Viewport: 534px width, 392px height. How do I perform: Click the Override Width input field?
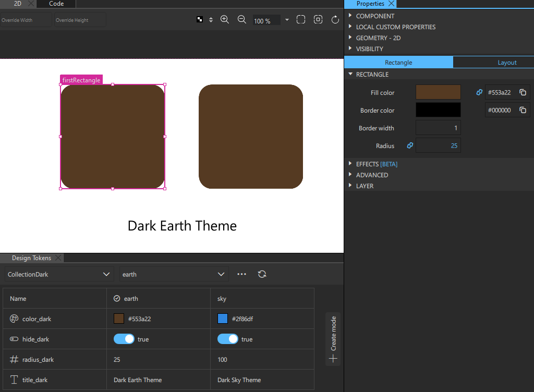click(25, 19)
